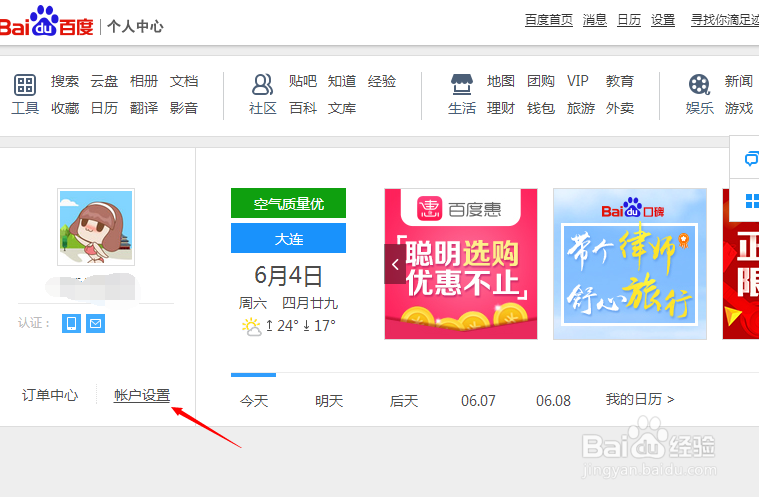This screenshot has width=759, height=497.
Task: Click 个人中心 header title
Action: coord(135,26)
